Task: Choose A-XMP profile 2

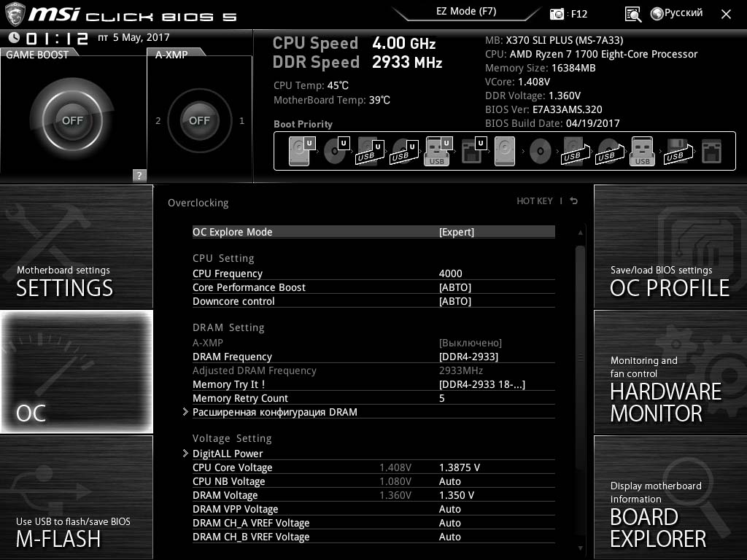Action: (158, 120)
